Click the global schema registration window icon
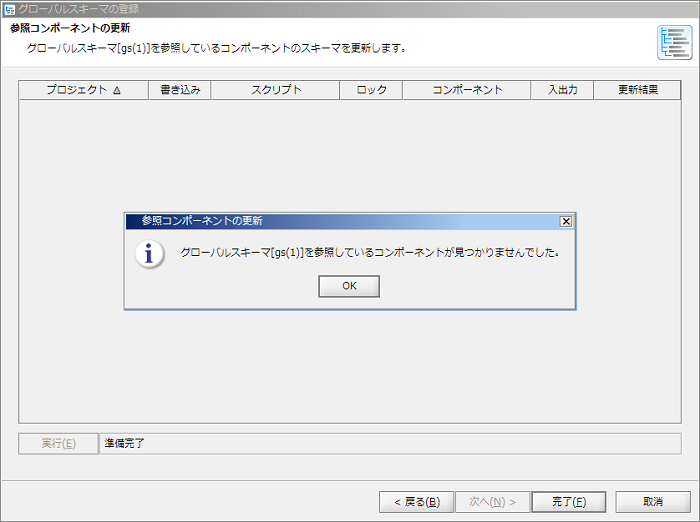Screen dimensions: 700x522 [x=10, y=9]
